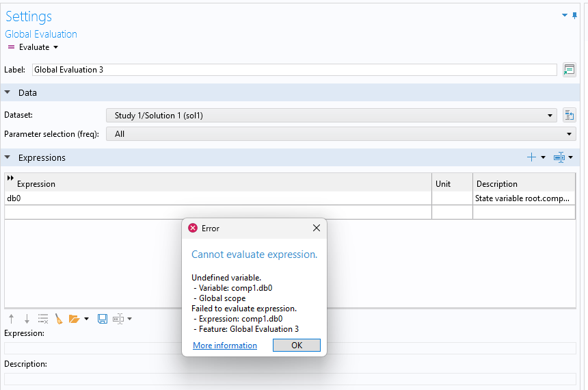Collapse the Data section
This screenshot has height=390, width=588.
(8, 92)
